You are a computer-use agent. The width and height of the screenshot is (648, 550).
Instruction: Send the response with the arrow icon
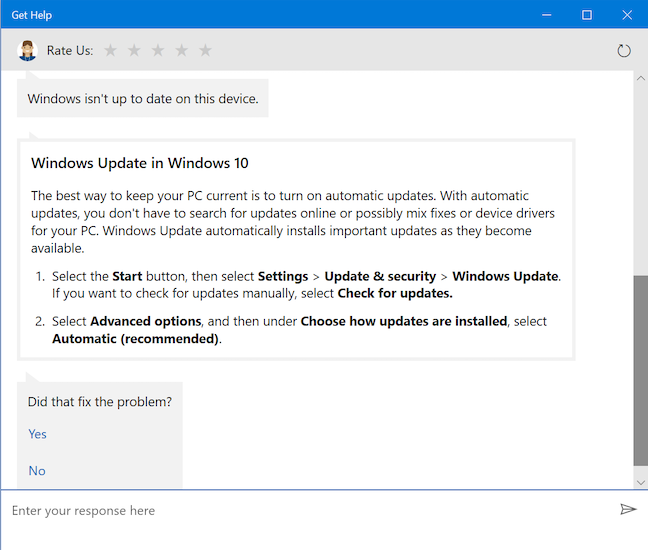628,510
